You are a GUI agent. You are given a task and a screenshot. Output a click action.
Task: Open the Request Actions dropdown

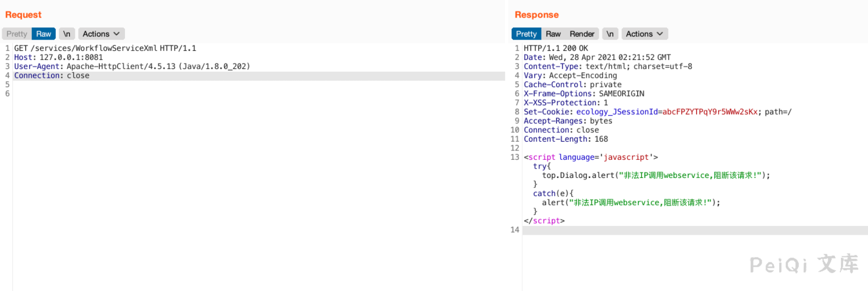pos(101,34)
